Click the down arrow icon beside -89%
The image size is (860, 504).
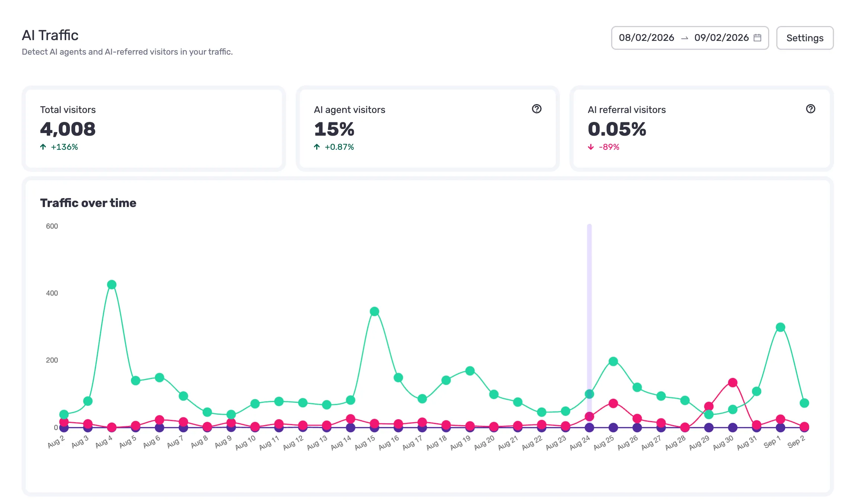click(x=591, y=147)
